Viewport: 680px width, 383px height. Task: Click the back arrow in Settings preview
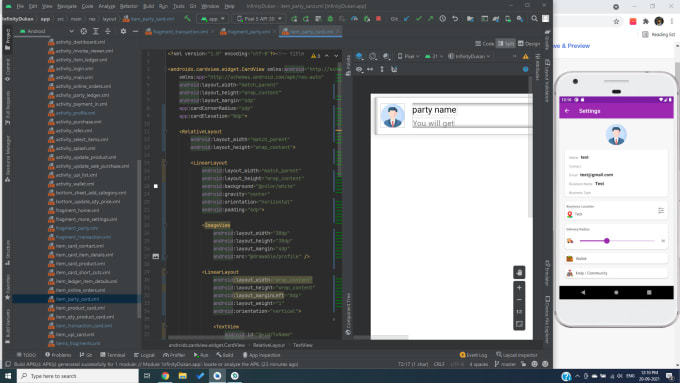pos(567,111)
